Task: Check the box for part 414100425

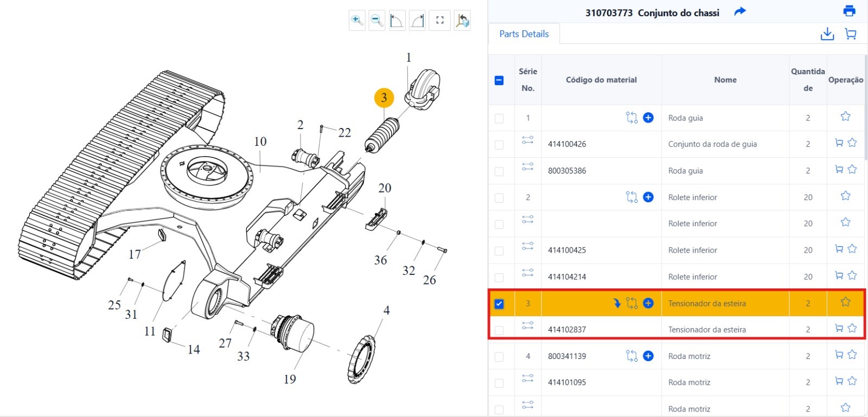Action: [499, 251]
